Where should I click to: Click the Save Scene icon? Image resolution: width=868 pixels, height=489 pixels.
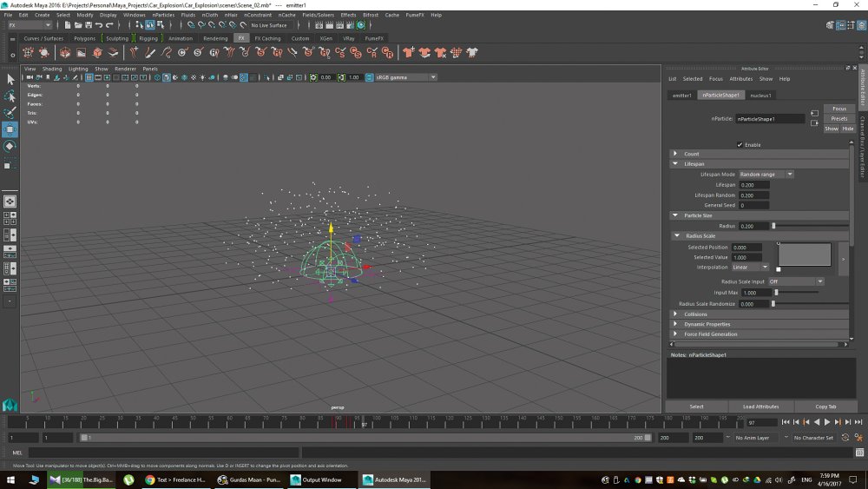(89, 25)
